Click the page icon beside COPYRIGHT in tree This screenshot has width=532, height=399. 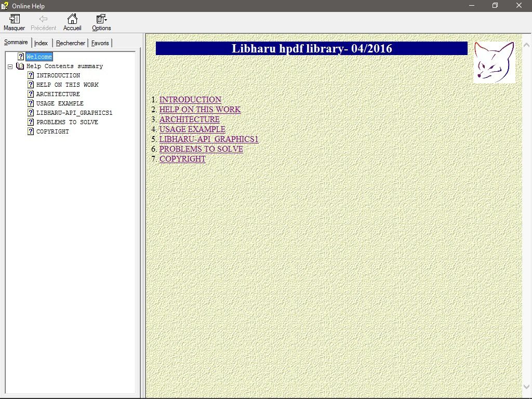31,131
